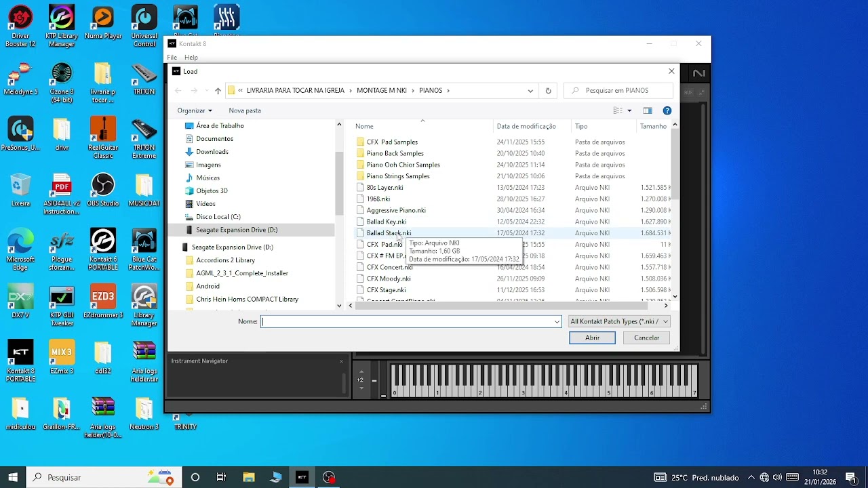Screen dimensions: 868x488
Task: Toggle the preview pane in Load dialog
Action: pos(648,110)
